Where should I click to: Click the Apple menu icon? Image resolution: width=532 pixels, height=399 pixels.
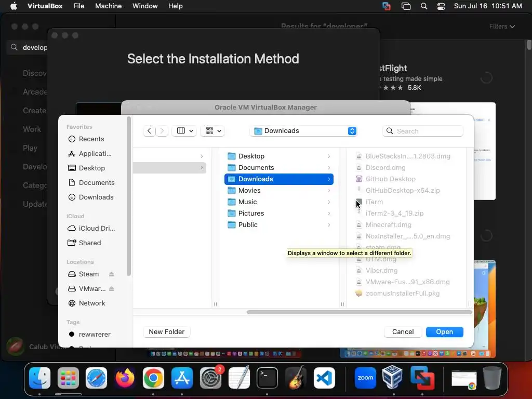point(14,6)
